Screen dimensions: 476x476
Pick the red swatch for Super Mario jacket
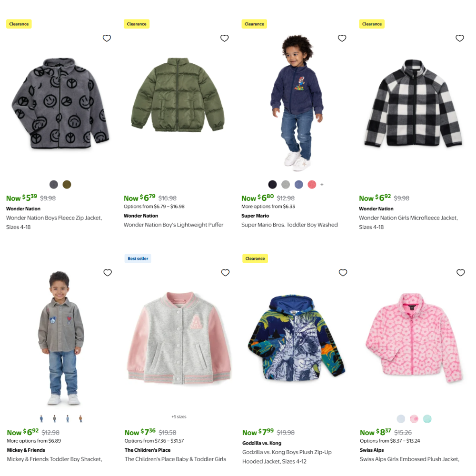point(312,184)
